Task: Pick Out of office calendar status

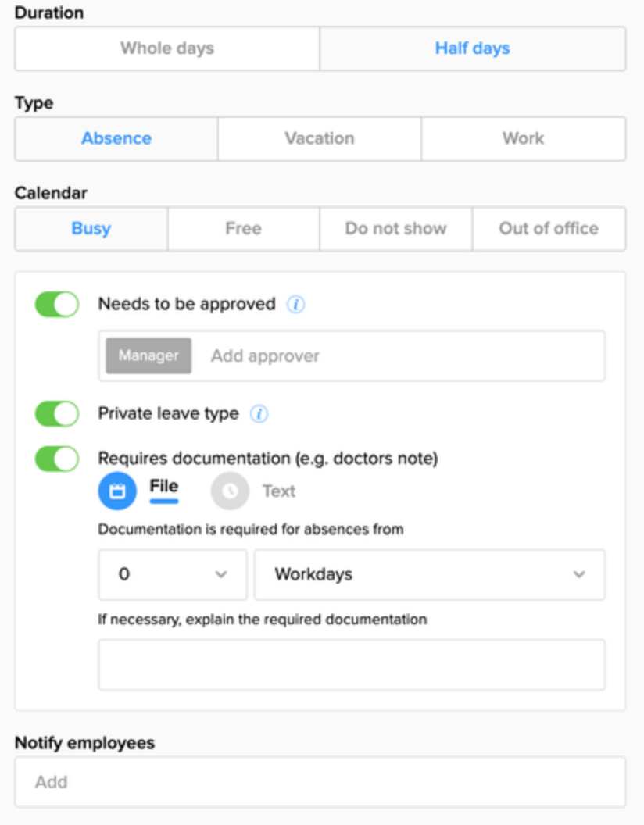Action: click(549, 229)
